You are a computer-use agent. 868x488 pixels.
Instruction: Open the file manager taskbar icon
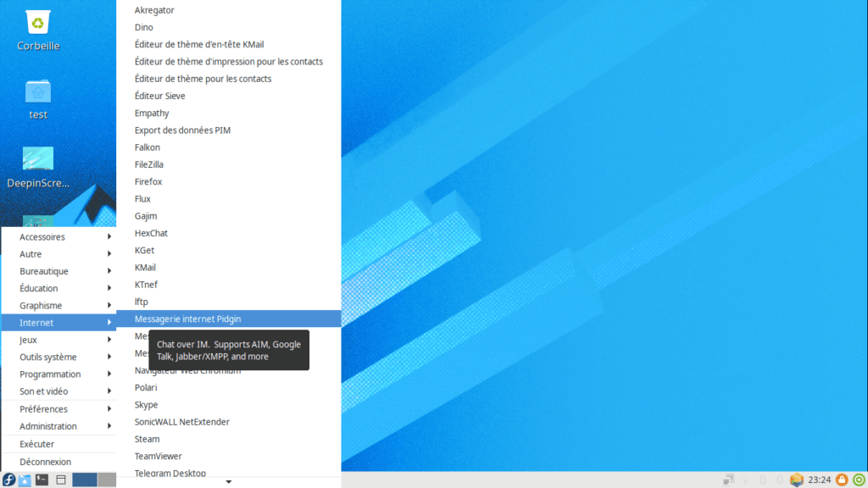point(25,480)
